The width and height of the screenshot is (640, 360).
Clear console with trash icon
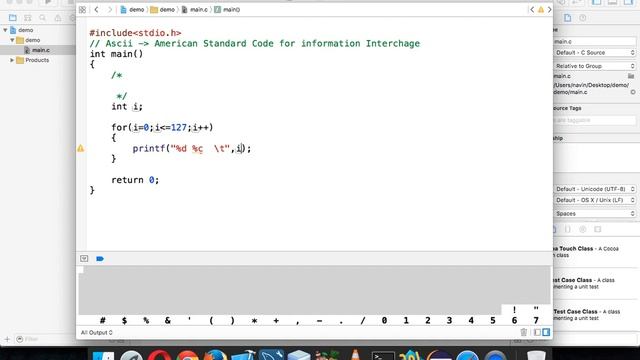(524, 332)
